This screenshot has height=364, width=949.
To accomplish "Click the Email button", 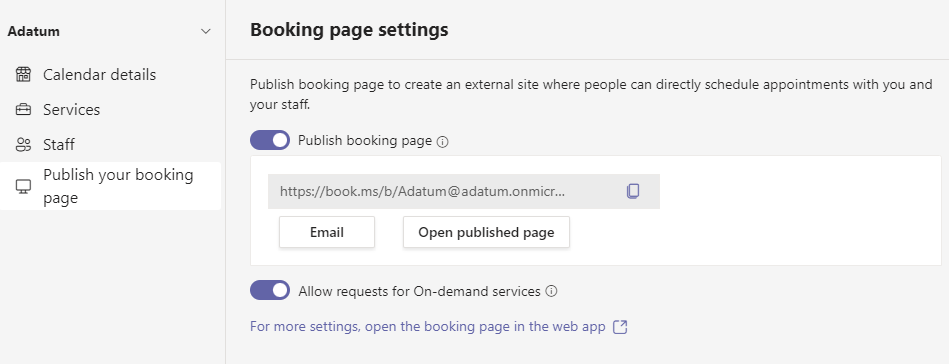I will pyautogui.click(x=327, y=232).
